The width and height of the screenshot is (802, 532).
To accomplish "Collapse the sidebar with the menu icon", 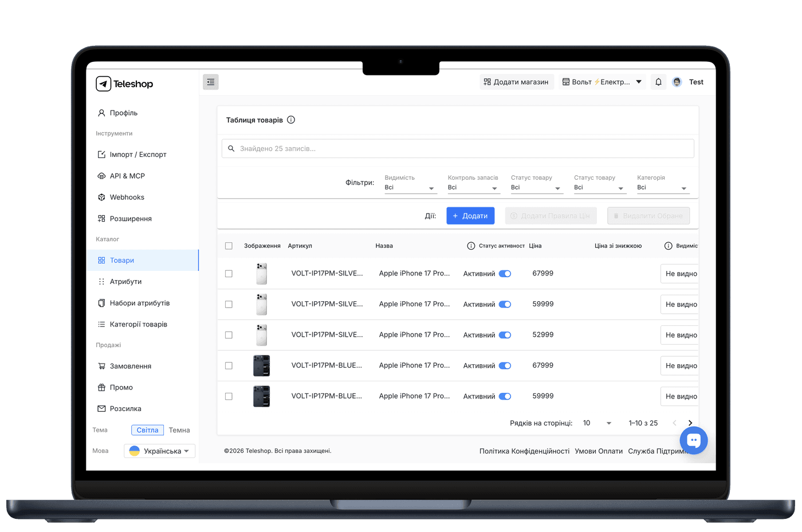I will point(211,82).
